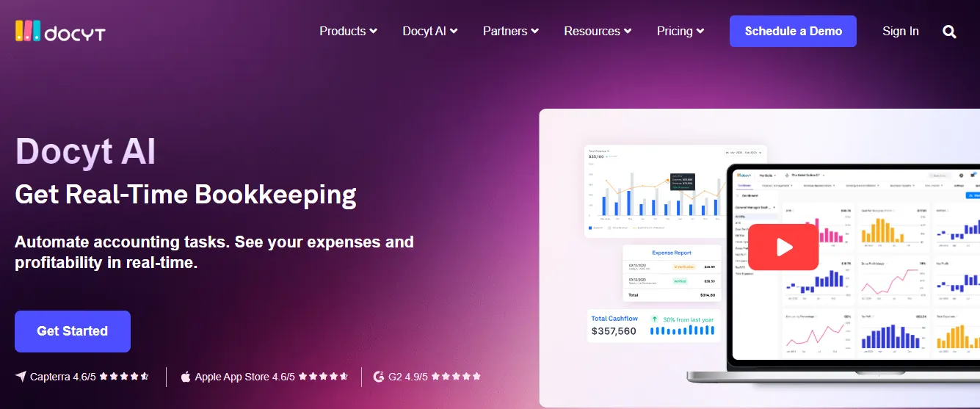Viewport: 980px width, 409px height.
Task: Open the Sign In link
Action: 901,31
